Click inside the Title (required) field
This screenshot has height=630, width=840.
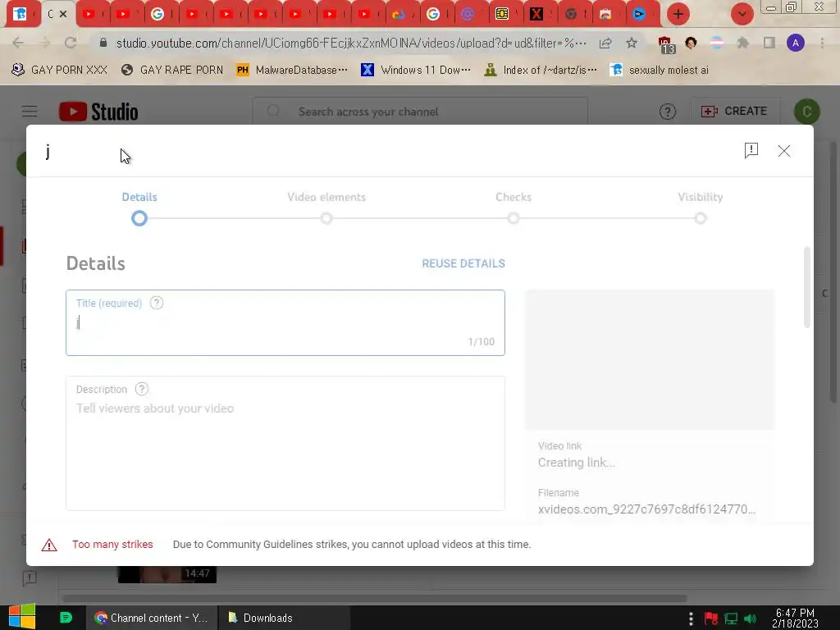click(x=285, y=323)
